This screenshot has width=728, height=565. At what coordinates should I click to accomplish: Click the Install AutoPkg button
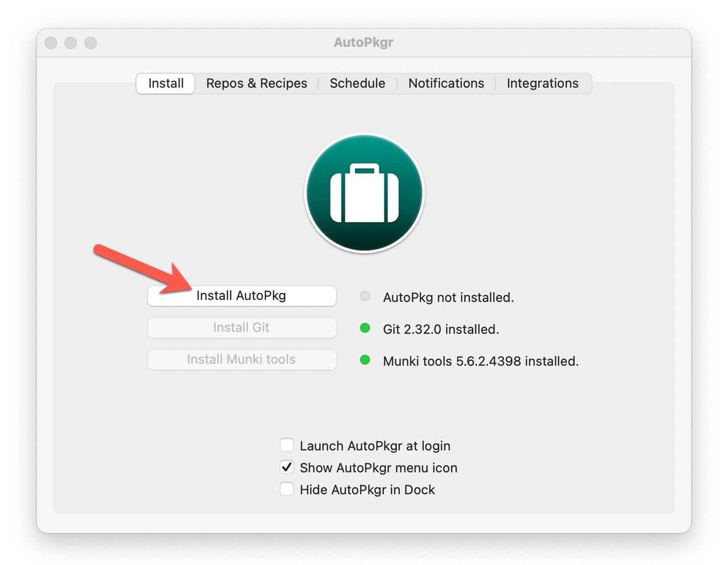click(242, 296)
